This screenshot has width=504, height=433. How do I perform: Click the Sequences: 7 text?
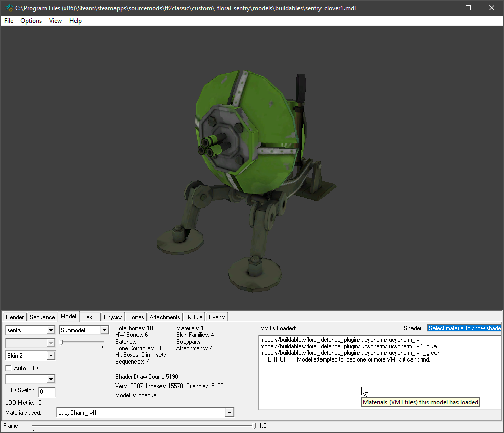click(x=132, y=362)
